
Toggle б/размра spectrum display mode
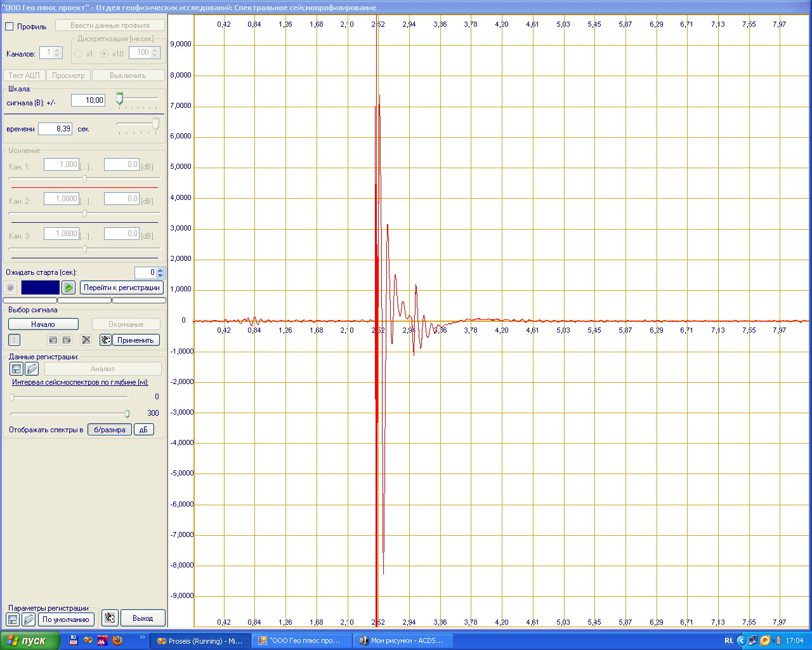coord(110,430)
